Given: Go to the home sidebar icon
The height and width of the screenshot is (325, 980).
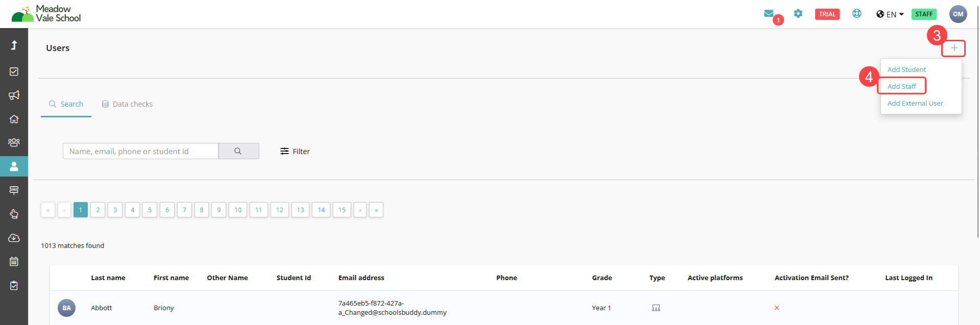Looking at the screenshot, I should 14,119.
